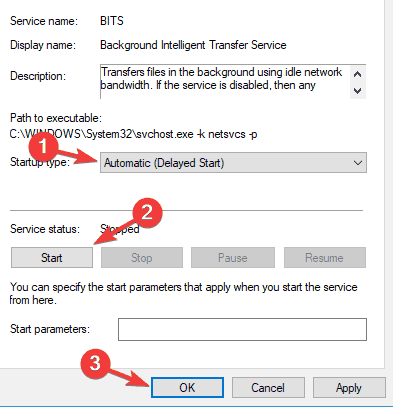Click the red numbered marker 2
The image size is (393, 407).
tap(147, 213)
